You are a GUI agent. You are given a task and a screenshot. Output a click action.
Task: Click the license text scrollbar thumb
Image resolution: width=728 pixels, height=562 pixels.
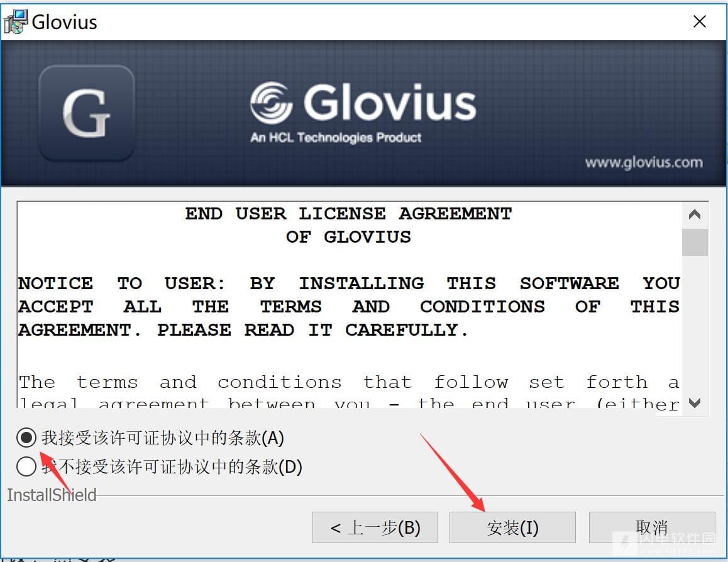click(695, 242)
